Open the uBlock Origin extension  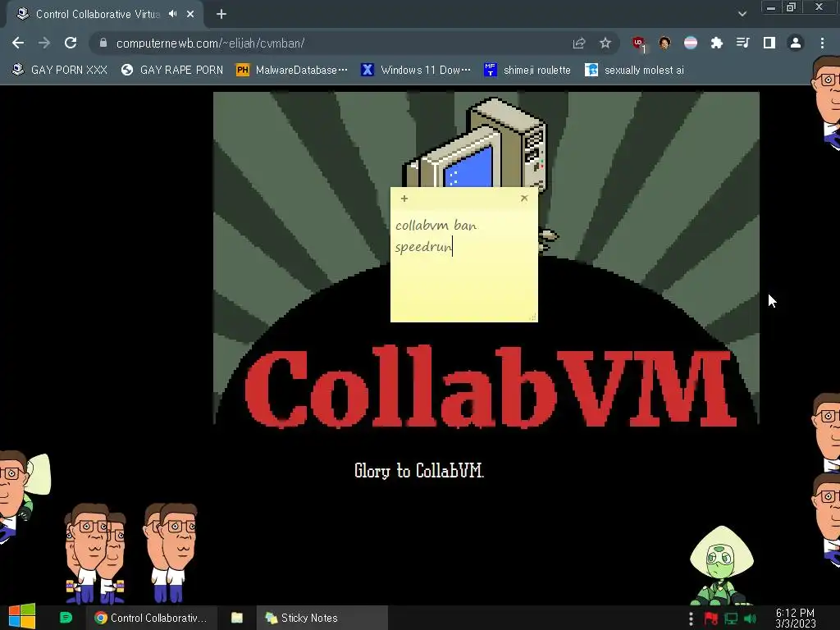638,43
